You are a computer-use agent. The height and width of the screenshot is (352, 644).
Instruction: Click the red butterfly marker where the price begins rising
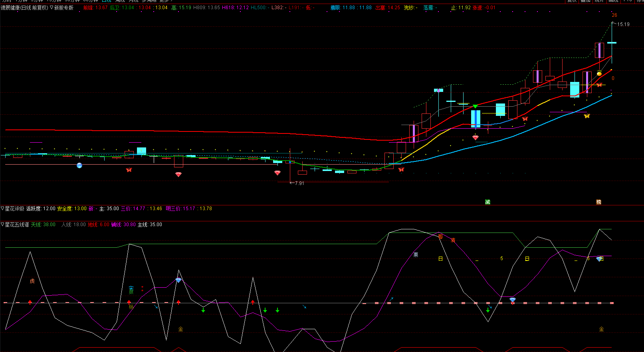tap(401, 169)
